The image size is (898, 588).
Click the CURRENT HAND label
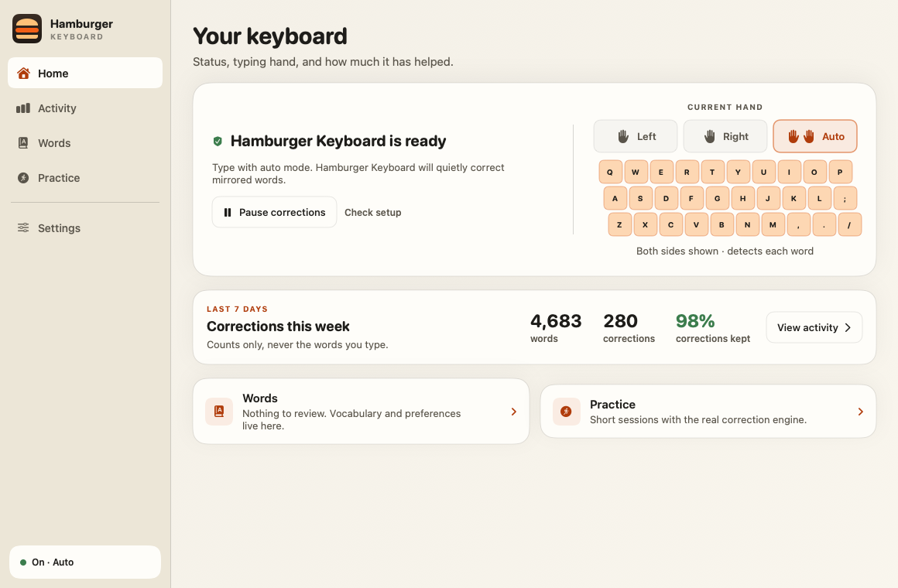(x=725, y=107)
